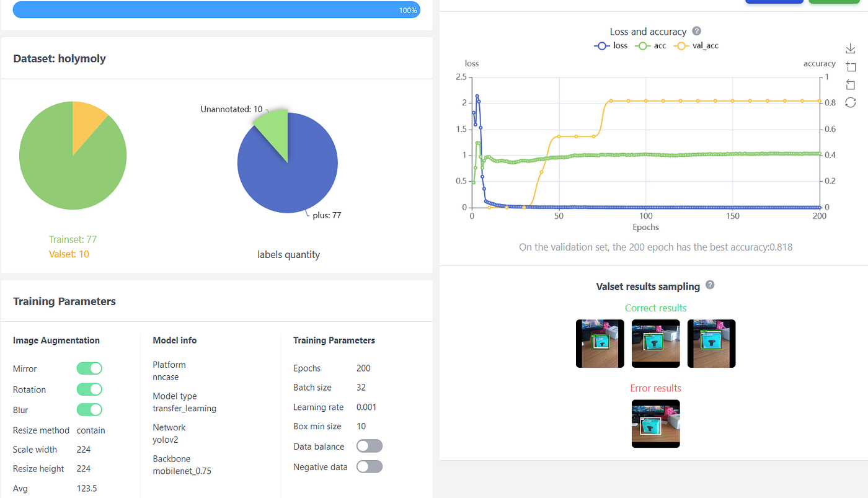
Task: Click the Avg value 123.5
Action: tap(87, 489)
